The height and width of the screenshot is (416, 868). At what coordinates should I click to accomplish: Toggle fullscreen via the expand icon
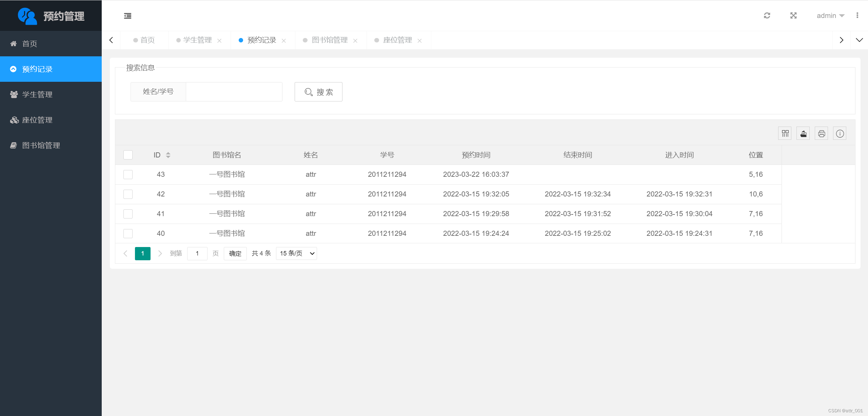(x=793, y=16)
